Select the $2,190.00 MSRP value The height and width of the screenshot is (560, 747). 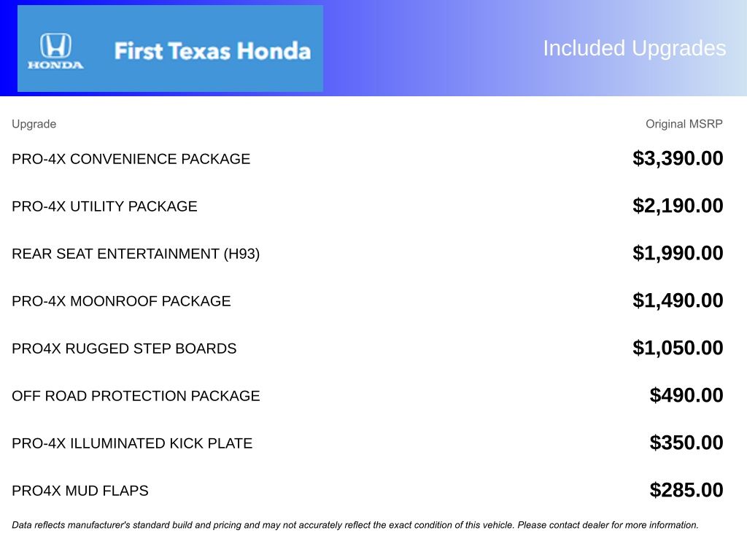[x=678, y=206]
